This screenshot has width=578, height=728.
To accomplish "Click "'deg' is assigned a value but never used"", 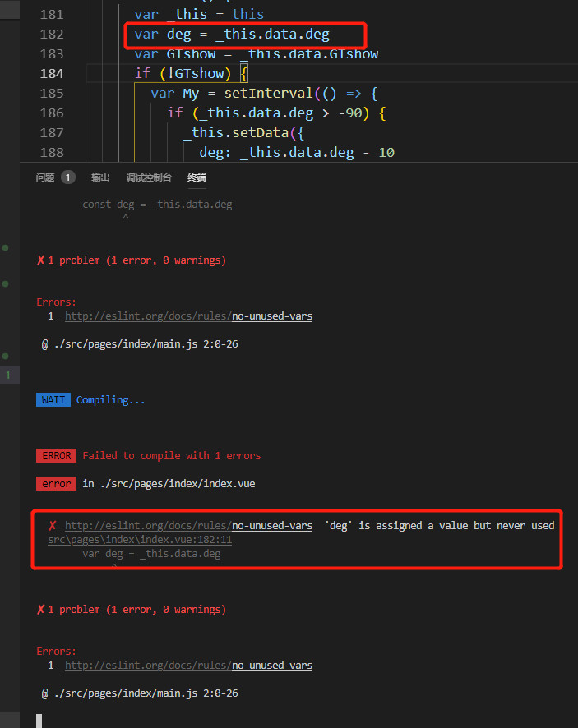I will [440, 526].
